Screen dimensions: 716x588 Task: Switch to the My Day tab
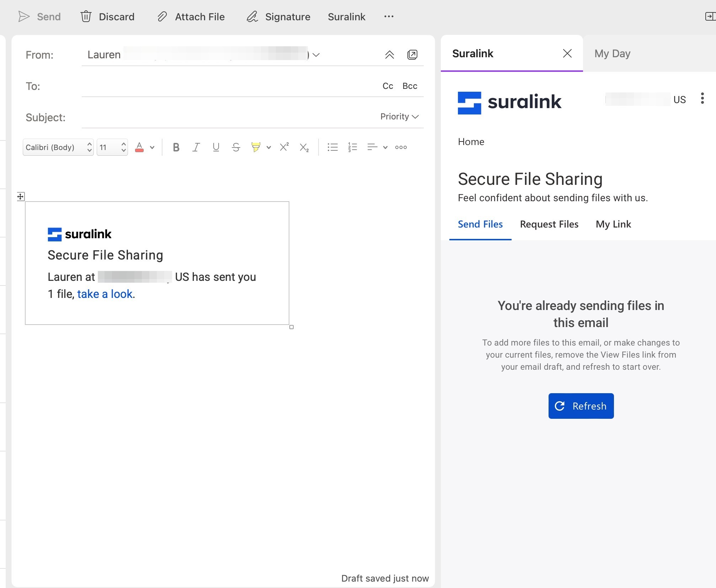click(612, 54)
